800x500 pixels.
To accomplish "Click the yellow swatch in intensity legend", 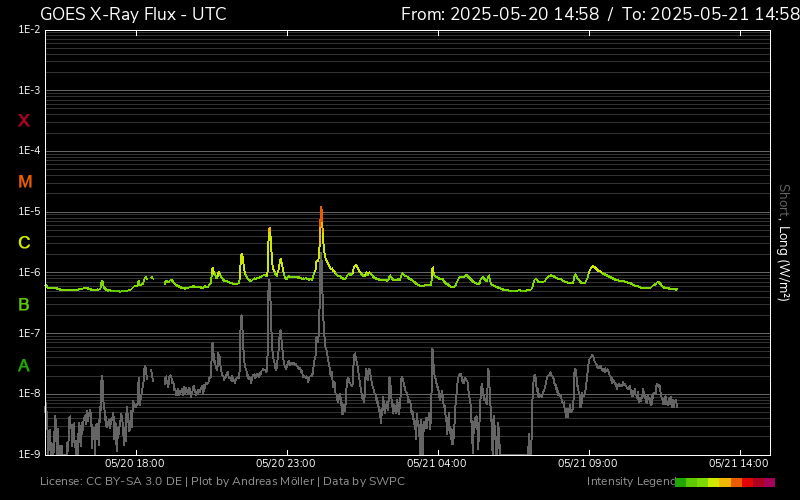I will tap(714, 482).
